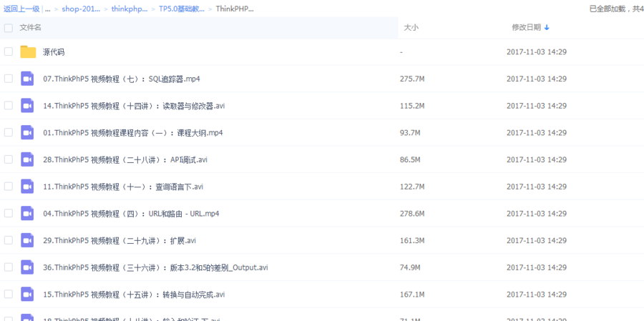This screenshot has height=321, width=644.
Task: Click size value 278.6M
Action: click(x=412, y=214)
